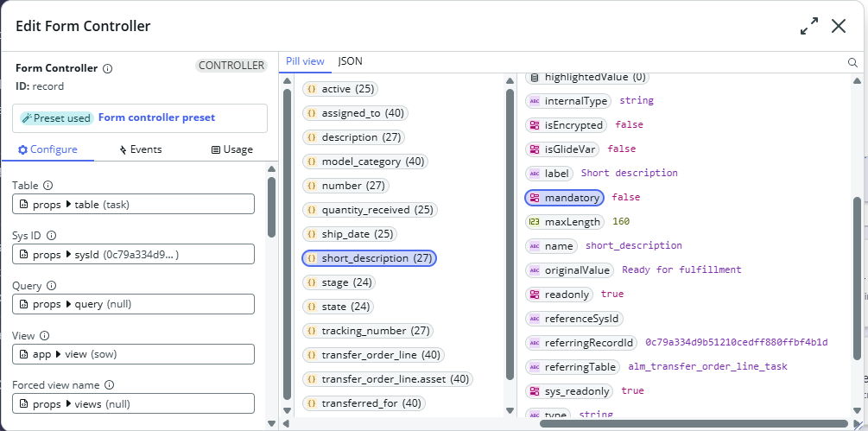Click info icon beside Query label
The width and height of the screenshot is (868, 431).
(x=51, y=286)
